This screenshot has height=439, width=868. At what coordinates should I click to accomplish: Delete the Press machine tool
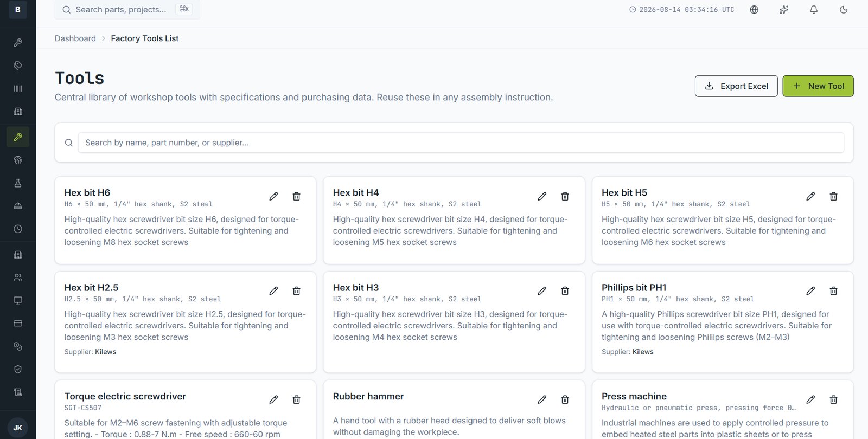point(834,399)
